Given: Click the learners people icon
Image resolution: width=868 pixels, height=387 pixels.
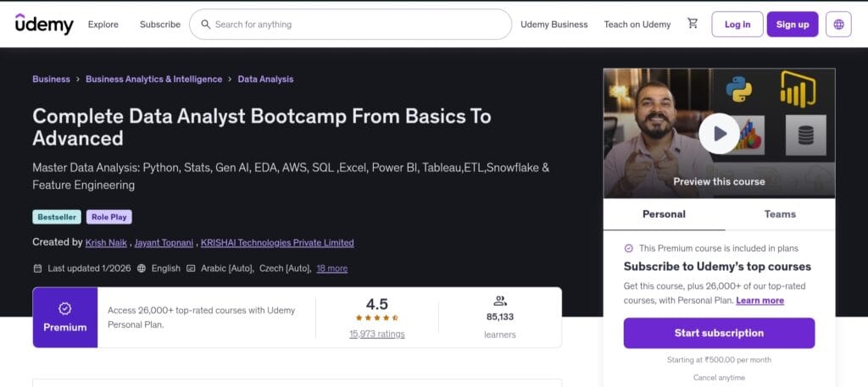Looking at the screenshot, I should pos(499,301).
